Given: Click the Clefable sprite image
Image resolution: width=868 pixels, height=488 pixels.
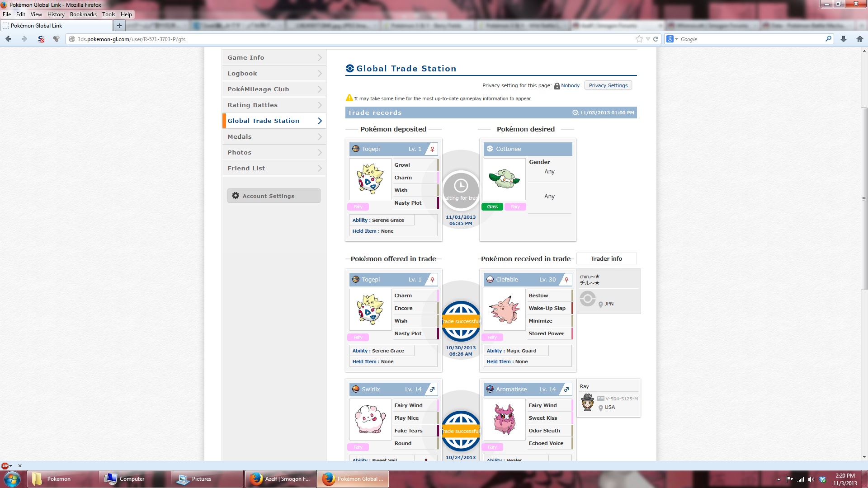Looking at the screenshot, I should [x=505, y=310].
